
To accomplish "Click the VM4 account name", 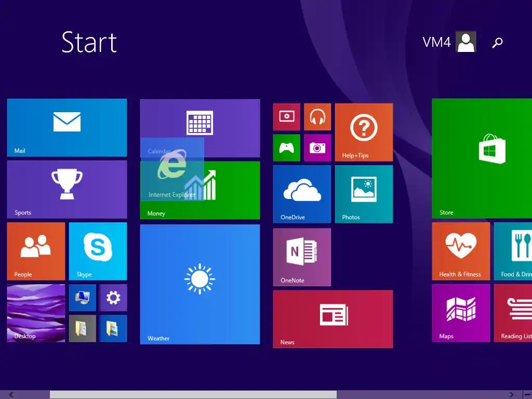I will coord(436,42).
